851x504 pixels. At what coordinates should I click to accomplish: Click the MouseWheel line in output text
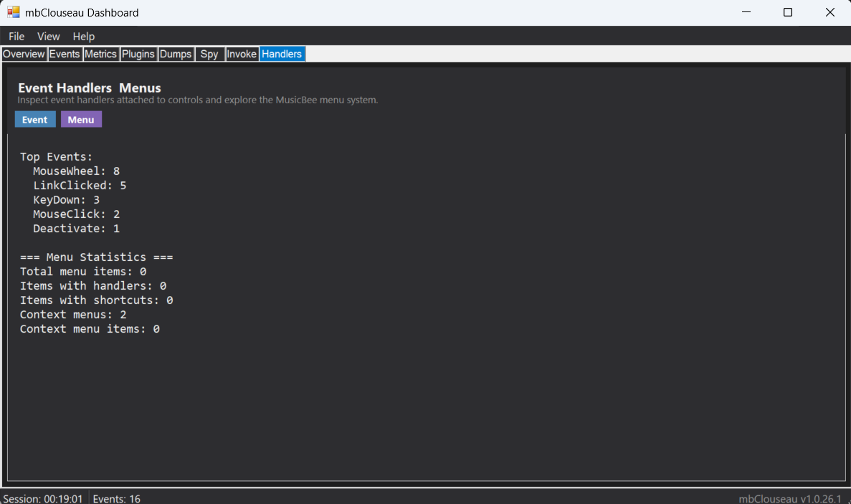point(76,171)
